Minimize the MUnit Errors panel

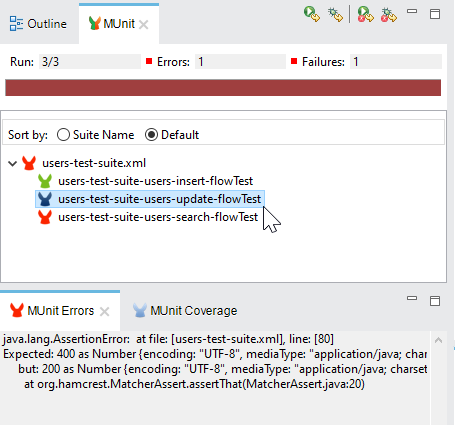point(412,298)
